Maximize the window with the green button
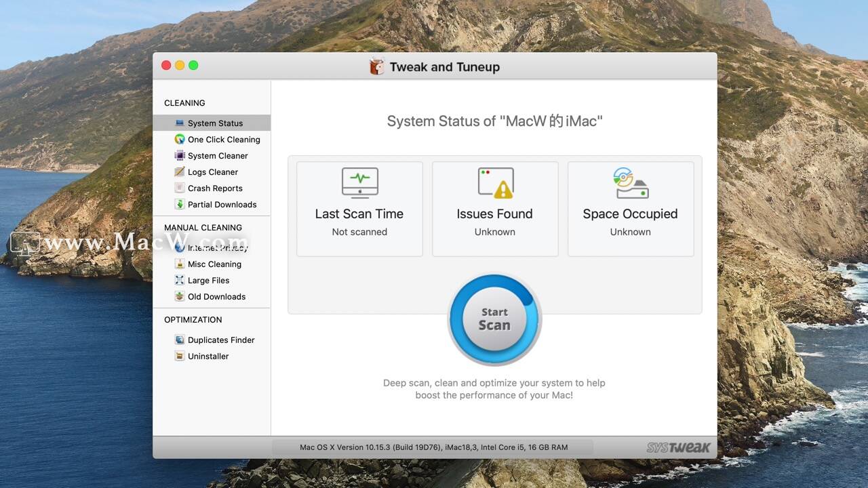868x488 pixels. tap(193, 65)
